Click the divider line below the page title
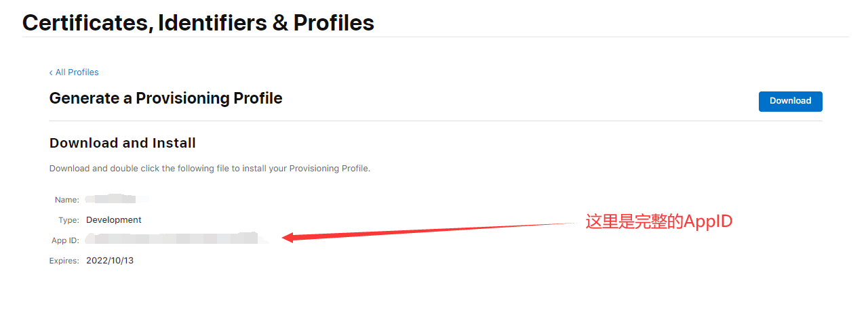The height and width of the screenshot is (319, 868). (x=435, y=37)
